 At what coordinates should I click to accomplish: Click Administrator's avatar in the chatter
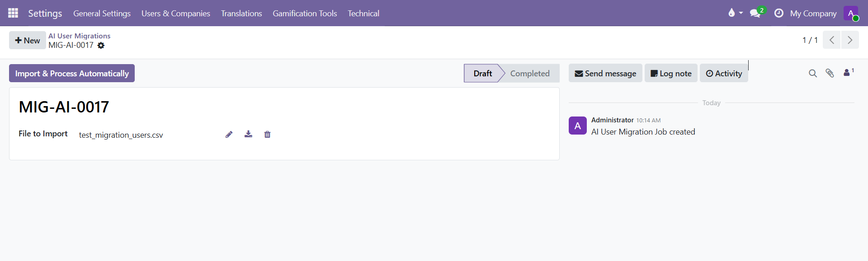(578, 126)
